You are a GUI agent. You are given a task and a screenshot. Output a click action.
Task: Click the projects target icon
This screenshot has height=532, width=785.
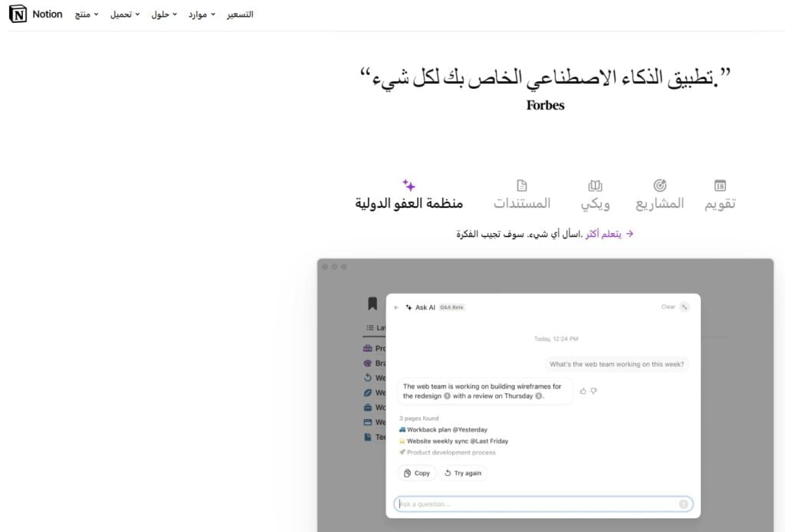[x=659, y=186]
